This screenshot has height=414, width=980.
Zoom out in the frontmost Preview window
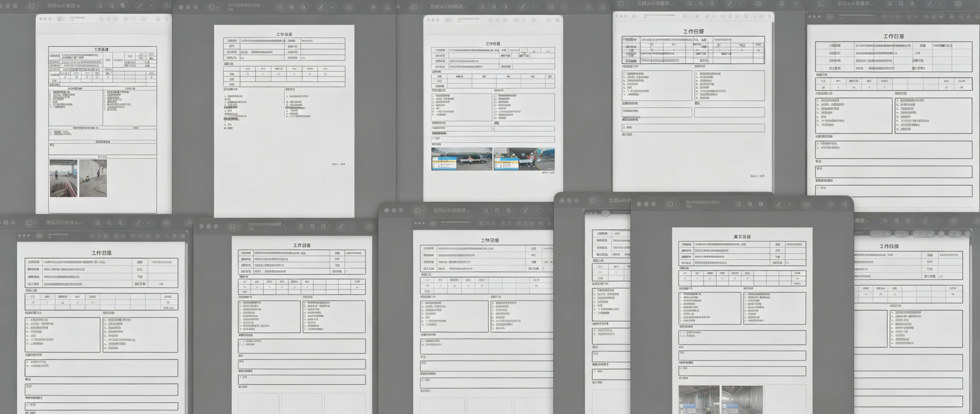pyautogui.click(x=738, y=204)
